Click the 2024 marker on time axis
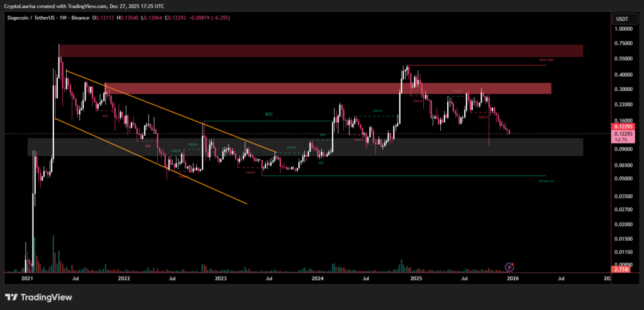The width and height of the screenshot is (644, 310). pos(317,277)
